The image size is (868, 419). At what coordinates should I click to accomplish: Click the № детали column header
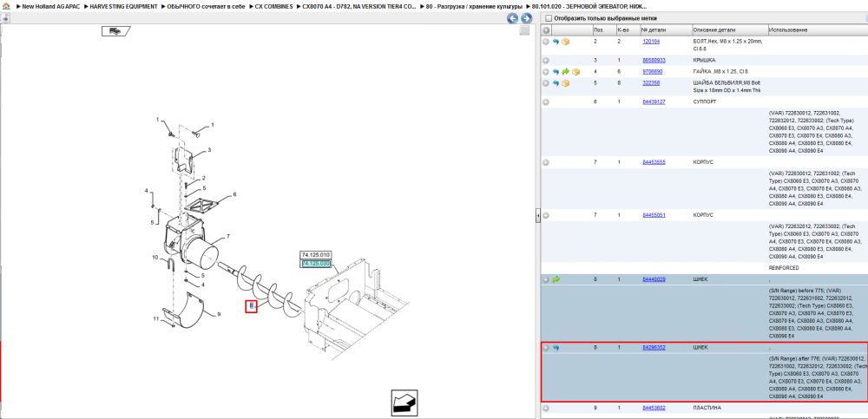point(666,29)
